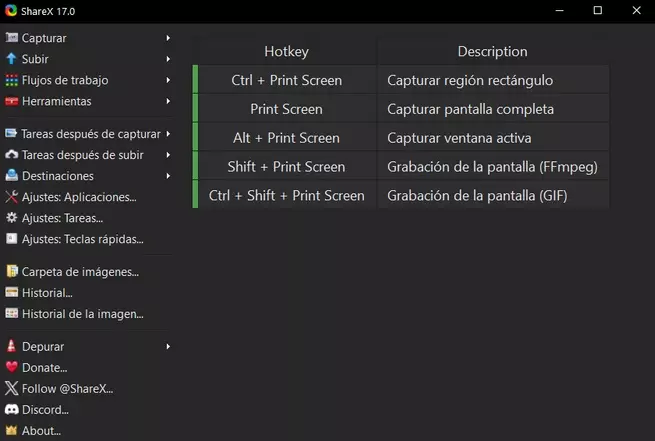Screen dimensions: 655x441
Task: Expand the Depurar submenu arrow
Action: (168, 346)
